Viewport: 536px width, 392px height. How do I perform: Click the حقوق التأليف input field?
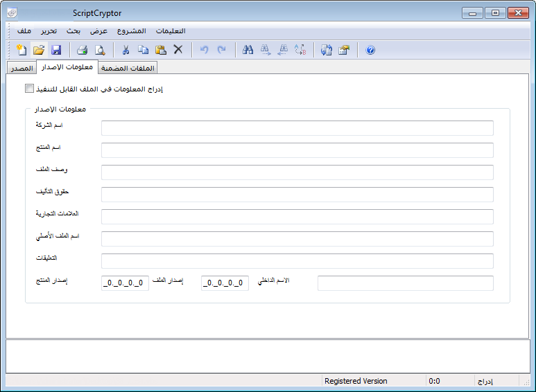pos(297,195)
